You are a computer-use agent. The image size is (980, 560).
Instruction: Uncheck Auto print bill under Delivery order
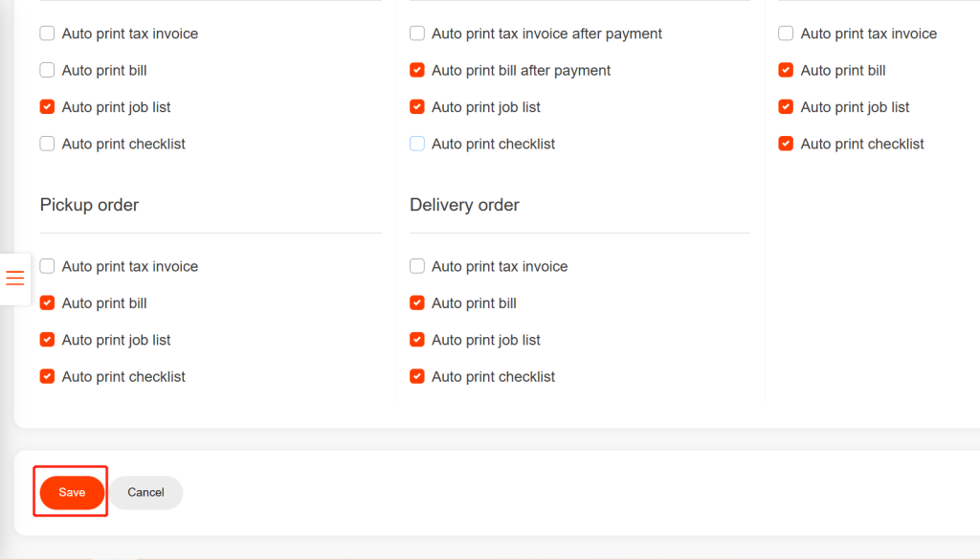417,303
